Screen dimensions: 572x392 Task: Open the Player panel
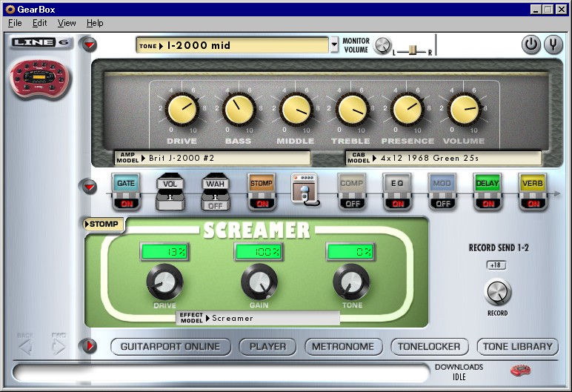pyautogui.click(x=267, y=346)
